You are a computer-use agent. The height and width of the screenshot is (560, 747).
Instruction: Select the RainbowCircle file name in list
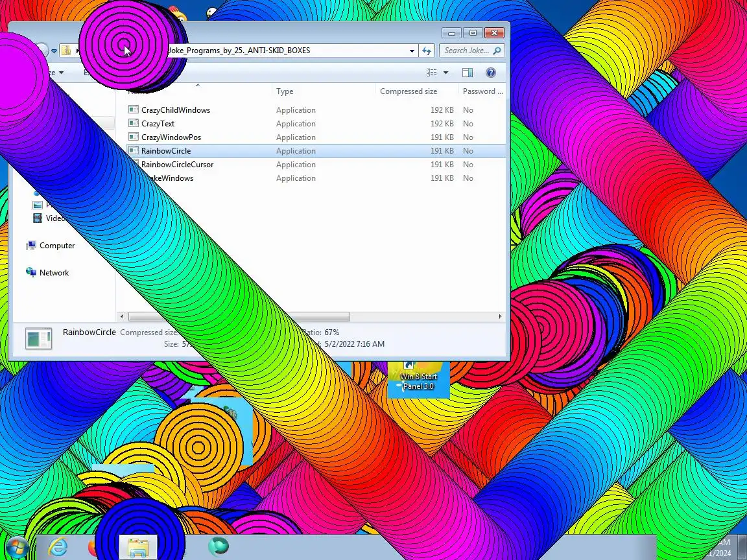pyautogui.click(x=166, y=151)
